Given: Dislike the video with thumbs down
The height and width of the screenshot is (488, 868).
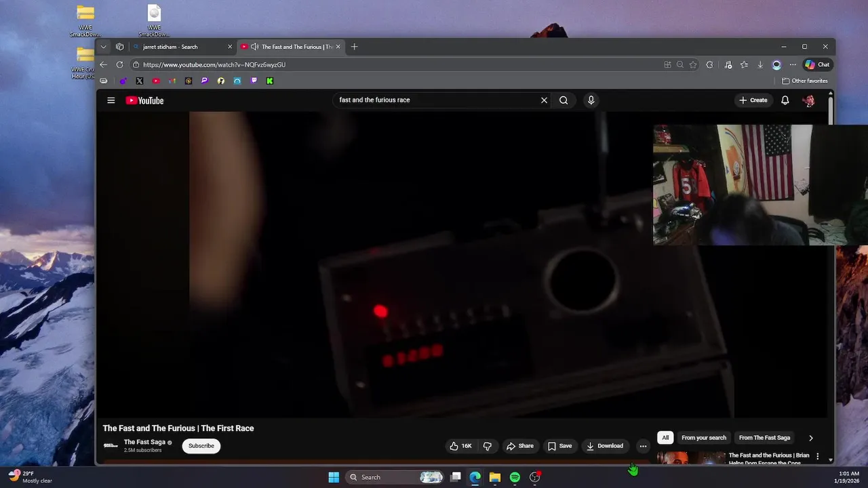Looking at the screenshot, I should point(487,446).
